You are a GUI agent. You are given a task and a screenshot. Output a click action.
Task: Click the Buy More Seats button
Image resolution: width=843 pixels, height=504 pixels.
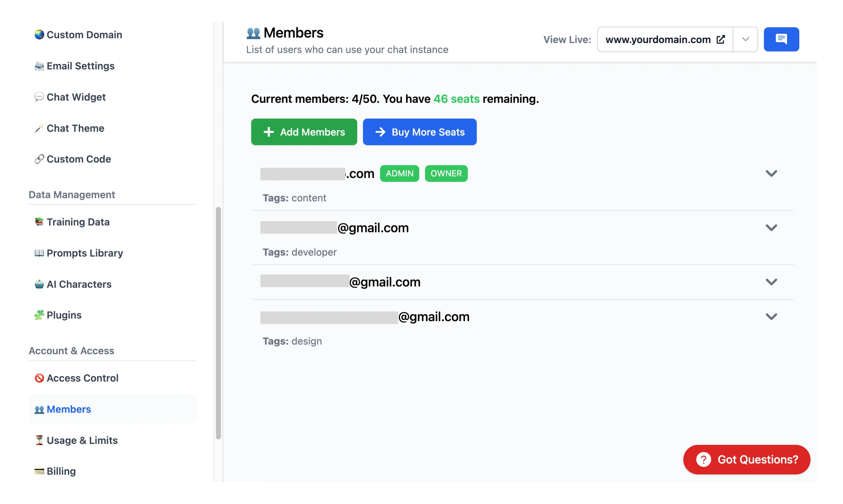[x=420, y=132]
